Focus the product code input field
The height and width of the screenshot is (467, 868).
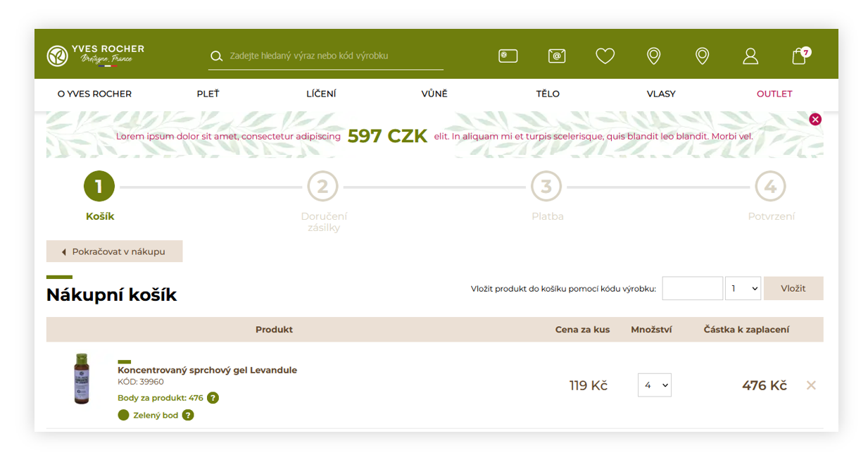click(x=693, y=288)
